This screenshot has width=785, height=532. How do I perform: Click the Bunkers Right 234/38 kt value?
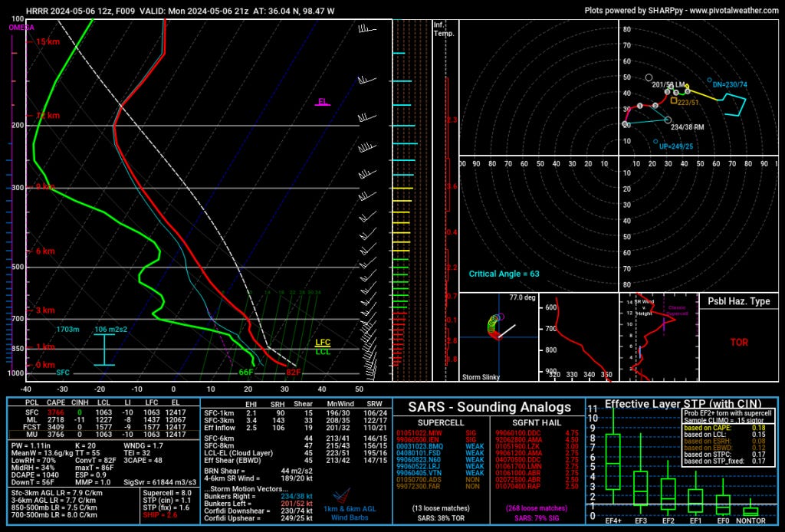297,497
